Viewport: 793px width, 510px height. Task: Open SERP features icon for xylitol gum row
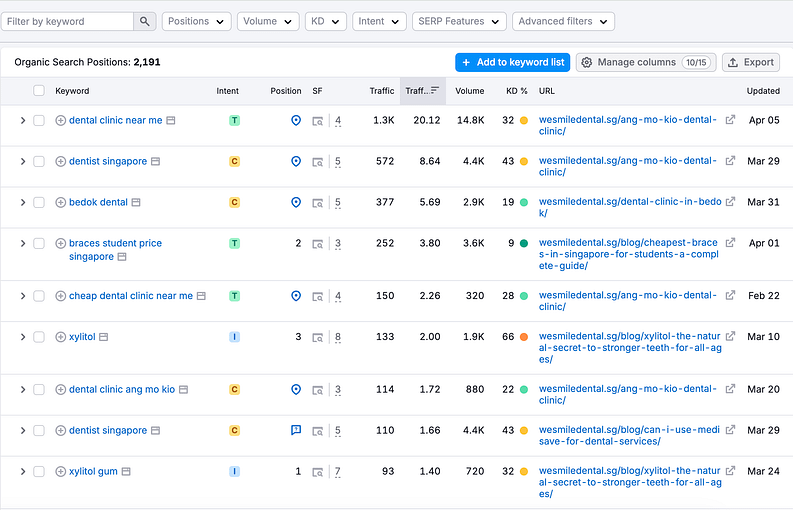[x=318, y=472]
